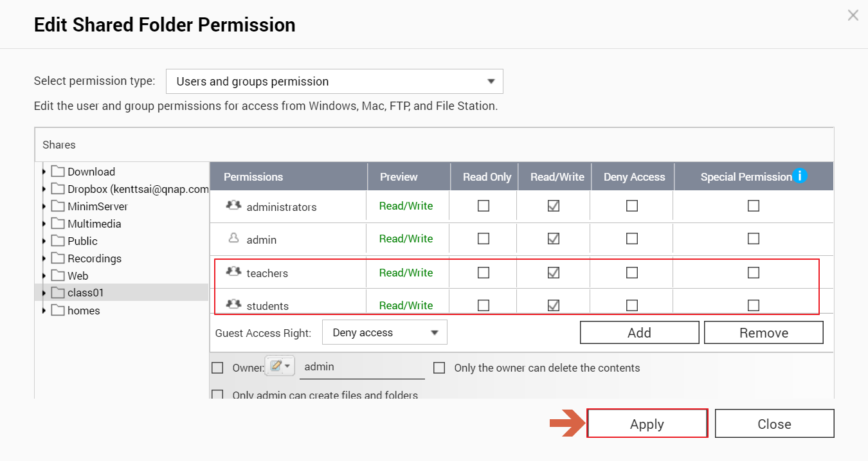The width and height of the screenshot is (868, 461).
Task: Click the Multimedia folder icon
Action: click(59, 224)
